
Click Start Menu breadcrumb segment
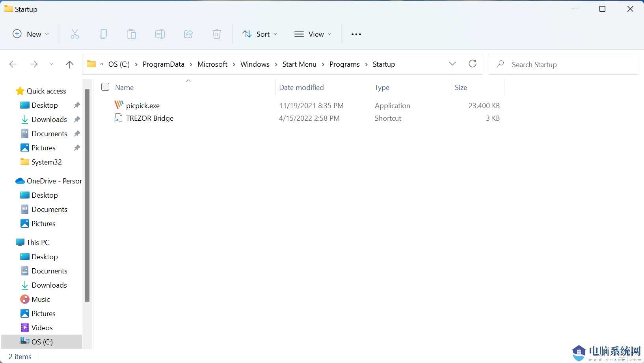(x=300, y=64)
